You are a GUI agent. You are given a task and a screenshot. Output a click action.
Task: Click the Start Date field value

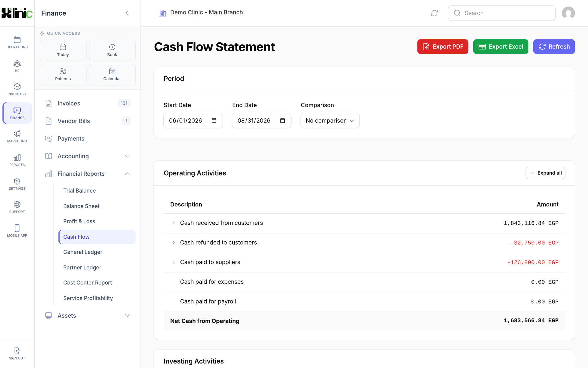coord(186,121)
